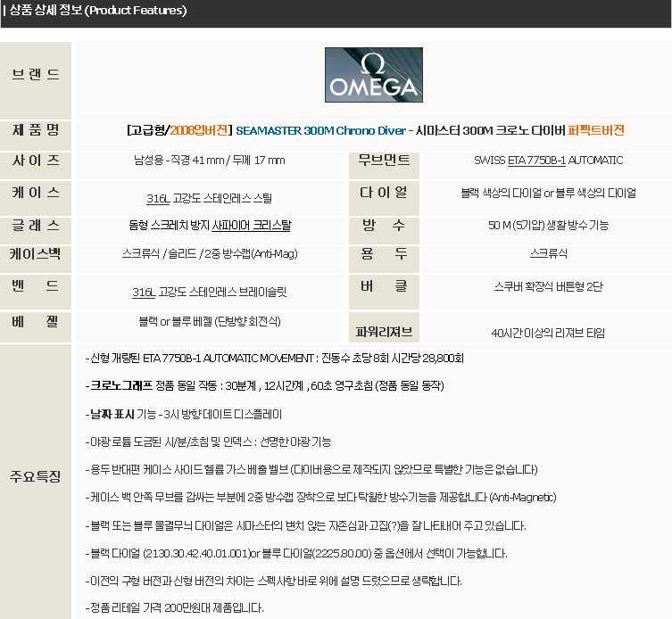Click the bold 크로노그래프 text in the features list

[120, 386]
